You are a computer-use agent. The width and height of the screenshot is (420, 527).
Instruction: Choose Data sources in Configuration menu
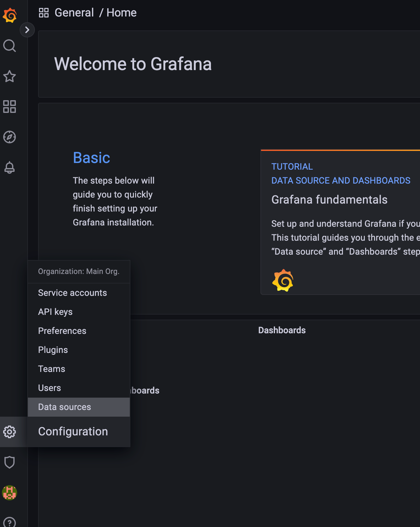(79, 407)
